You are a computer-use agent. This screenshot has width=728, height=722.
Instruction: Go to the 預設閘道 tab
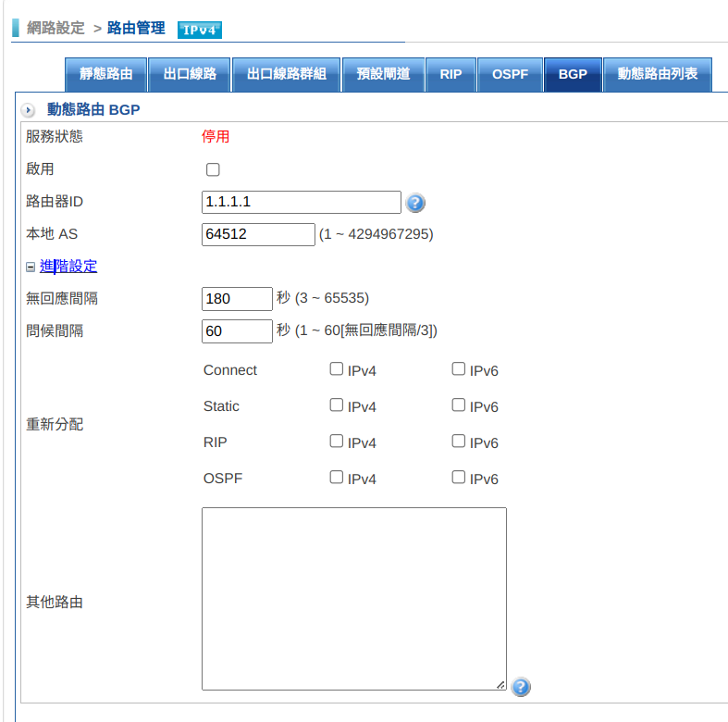coord(383,74)
